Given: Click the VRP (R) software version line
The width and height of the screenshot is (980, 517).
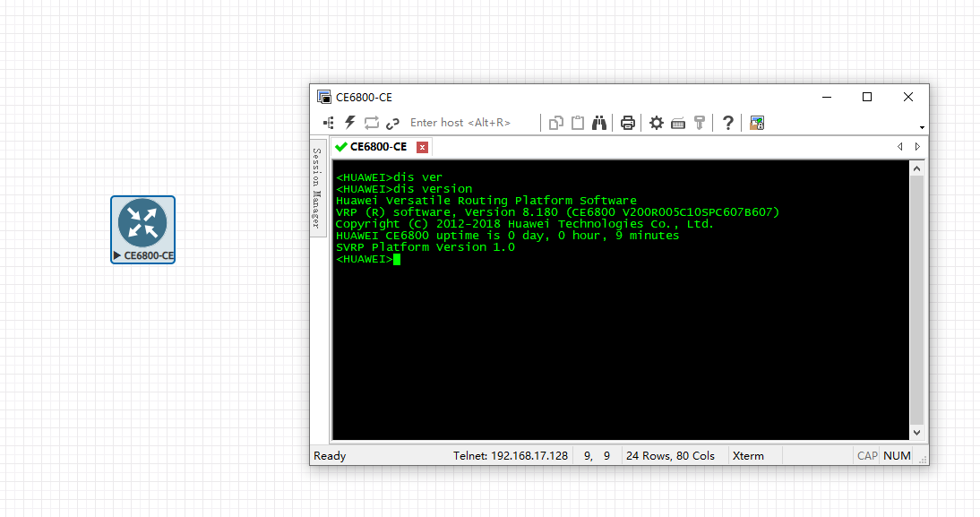Looking at the screenshot, I should [x=557, y=212].
